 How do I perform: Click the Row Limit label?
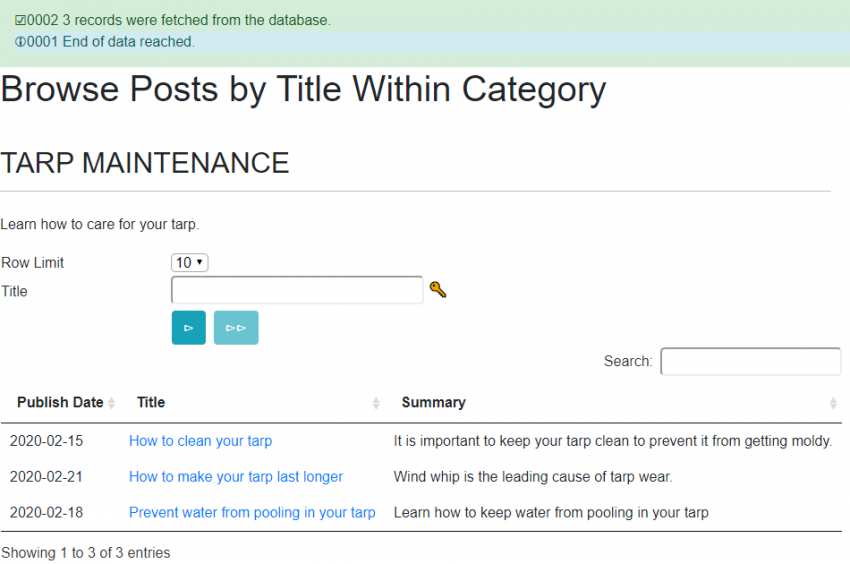[33, 263]
